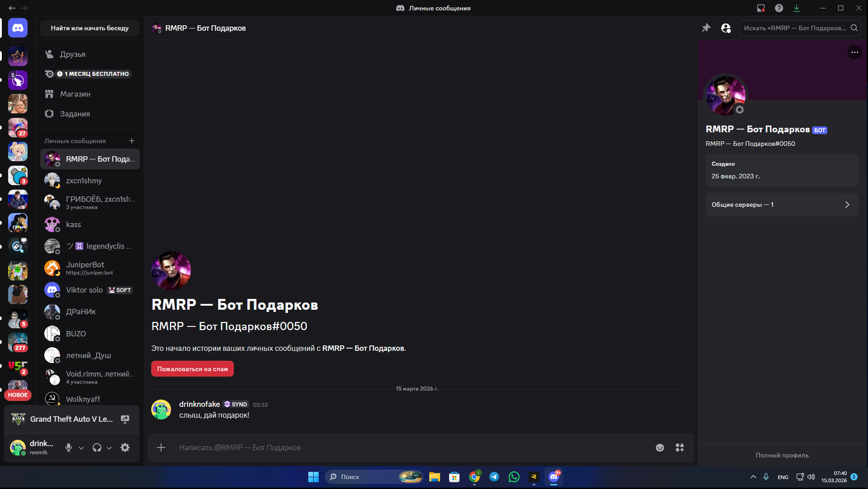Deafen audio with the headphones toggle
The image size is (868, 489).
point(96,447)
